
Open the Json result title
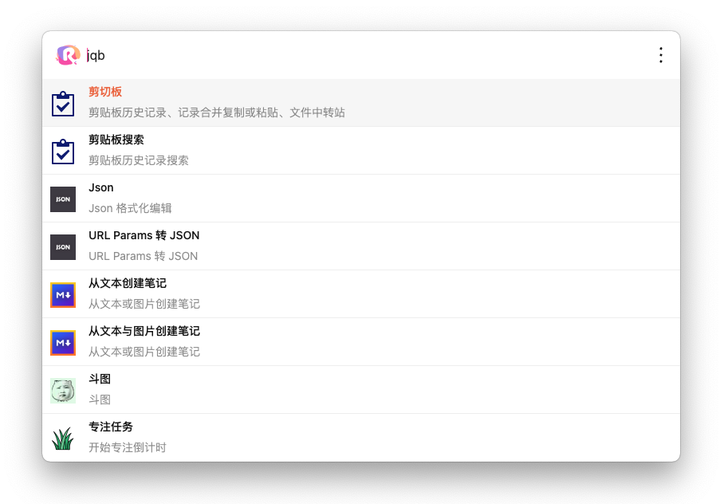click(x=101, y=188)
